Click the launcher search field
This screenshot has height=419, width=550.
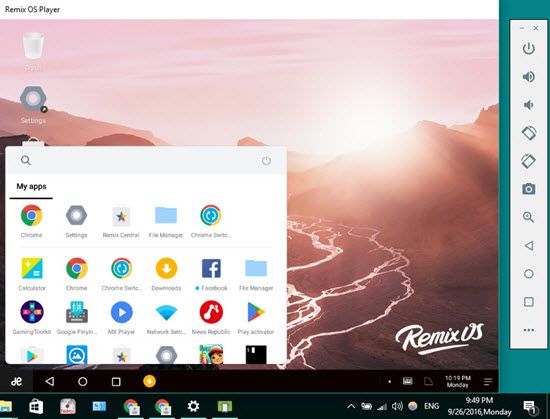tap(146, 160)
